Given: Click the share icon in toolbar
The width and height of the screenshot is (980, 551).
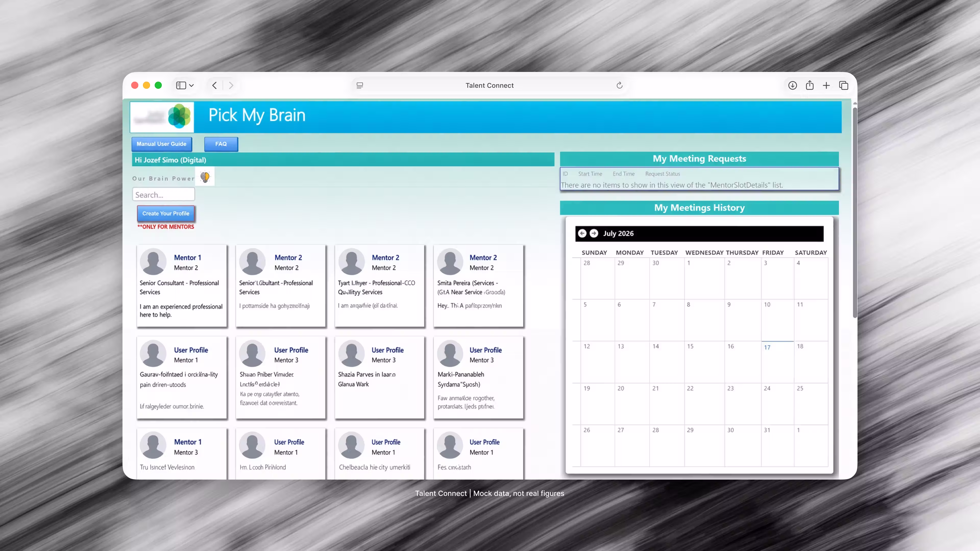Looking at the screenshot, I should (x=810, y=85).
